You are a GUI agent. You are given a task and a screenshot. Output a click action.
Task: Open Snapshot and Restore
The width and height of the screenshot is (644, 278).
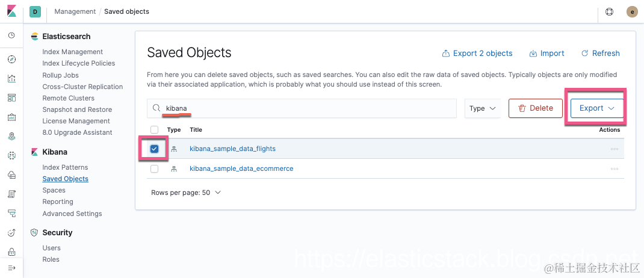pos(77,110)
